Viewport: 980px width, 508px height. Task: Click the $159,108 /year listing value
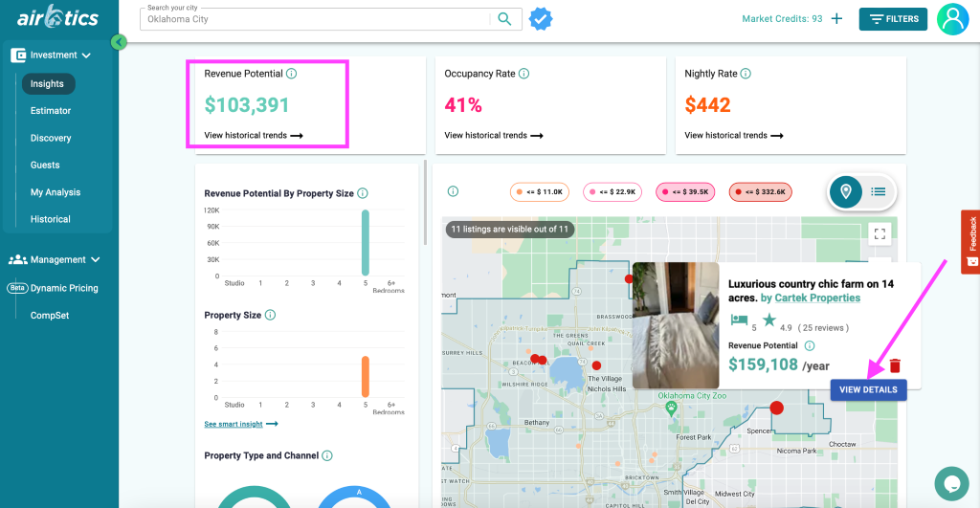tap(779, 364)
